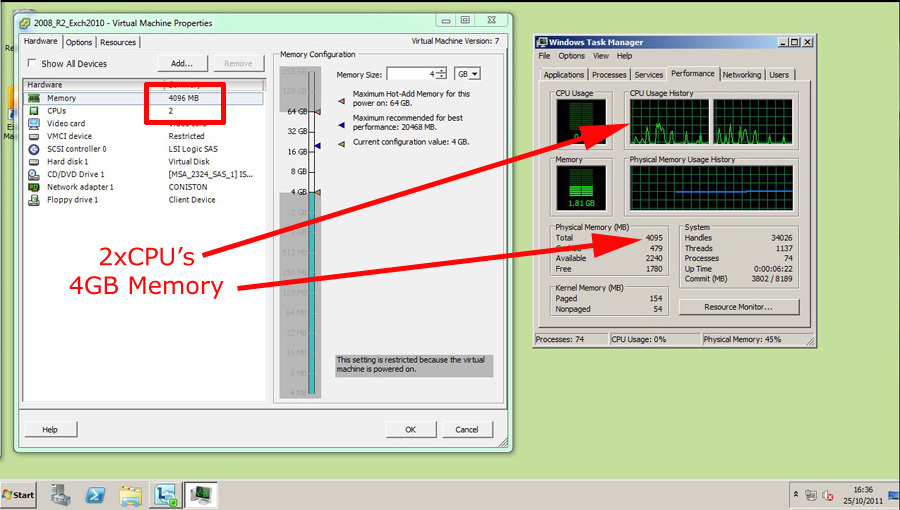Select the CD/DVD Drive 1 icon
Viewport: 900px width, 510px height.
pyautogui.click(x=34, y=174)
